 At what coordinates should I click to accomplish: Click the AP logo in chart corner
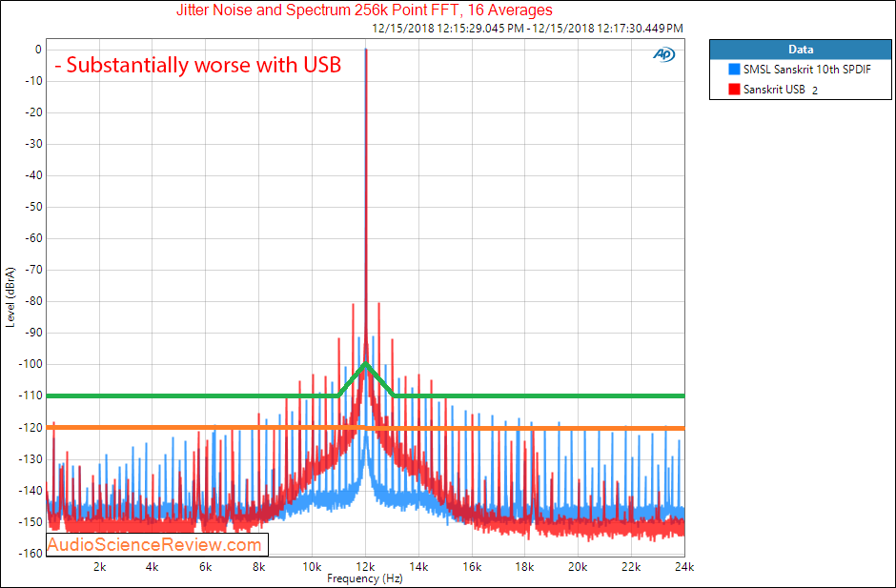point(664,54)
